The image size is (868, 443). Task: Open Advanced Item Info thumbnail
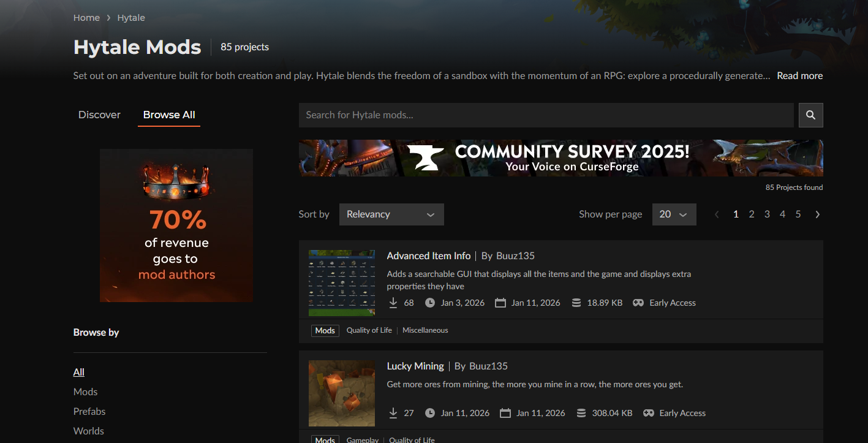click(x=342, y=283)
